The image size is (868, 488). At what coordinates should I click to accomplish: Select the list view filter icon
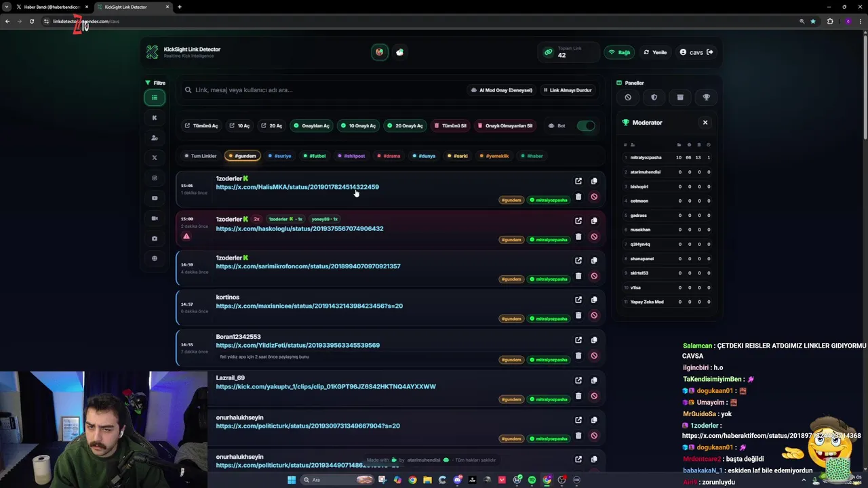pyautogui.click(x=155, y=98)
